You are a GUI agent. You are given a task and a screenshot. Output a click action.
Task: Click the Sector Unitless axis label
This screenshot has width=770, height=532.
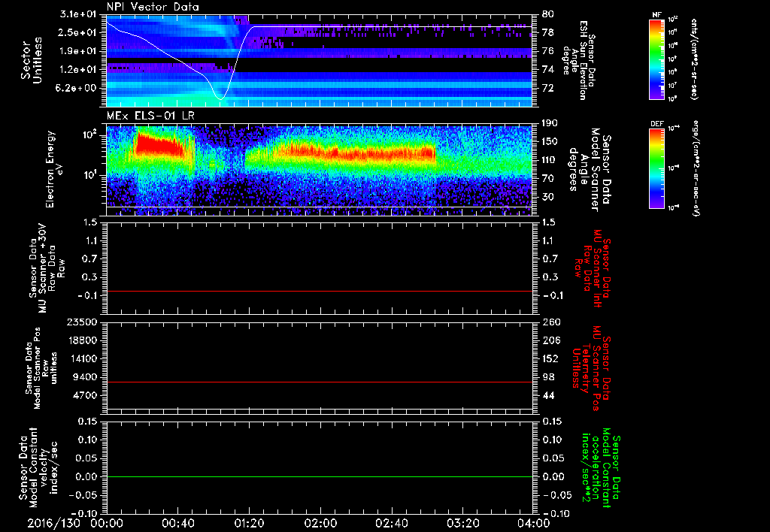pos(32,60)
